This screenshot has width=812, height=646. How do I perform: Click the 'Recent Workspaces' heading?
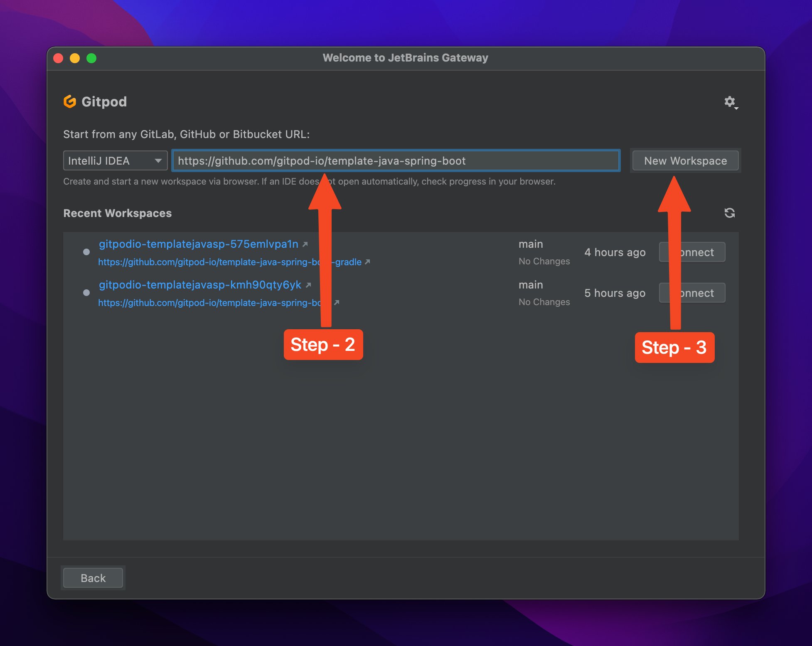click(118, 213)
